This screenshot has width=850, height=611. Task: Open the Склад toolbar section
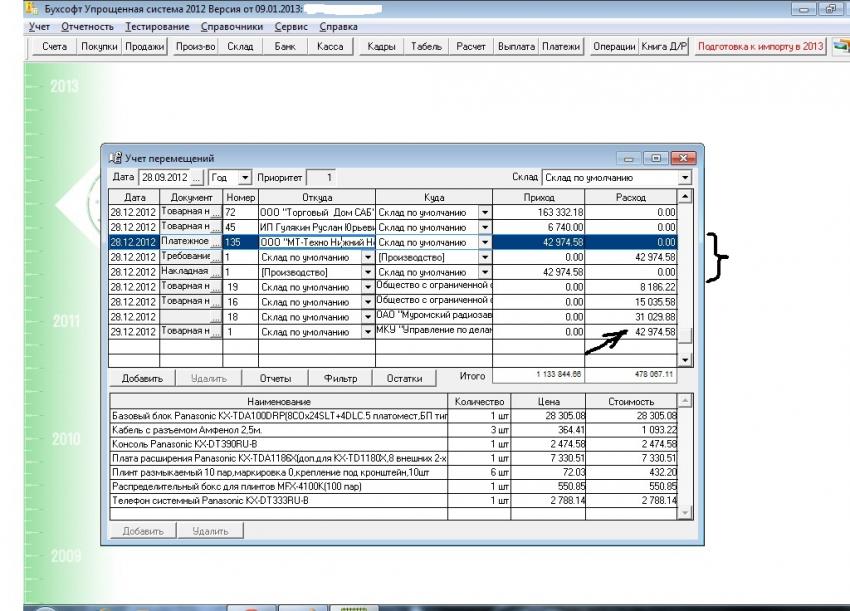240,46
